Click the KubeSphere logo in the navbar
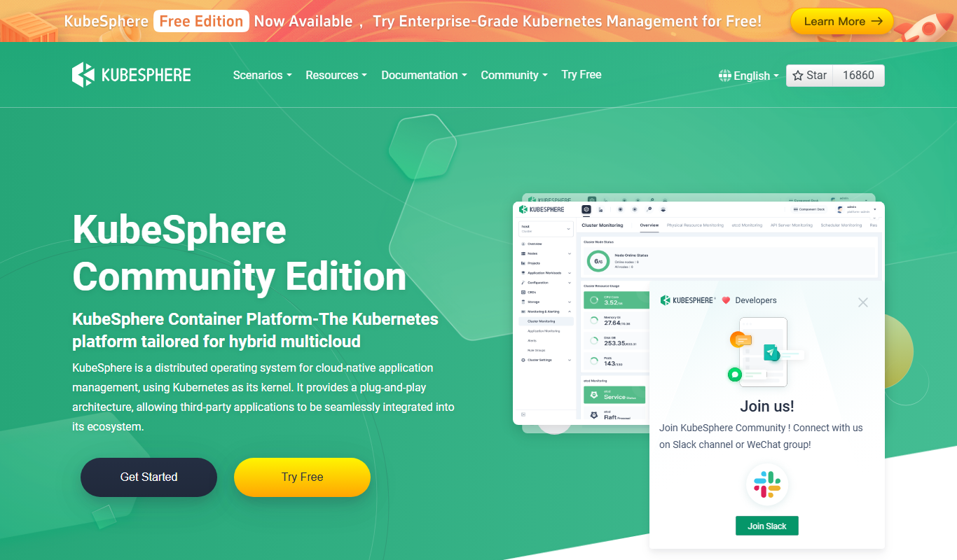The height and width of the screenshot is (560, 957). coord(131,75)
